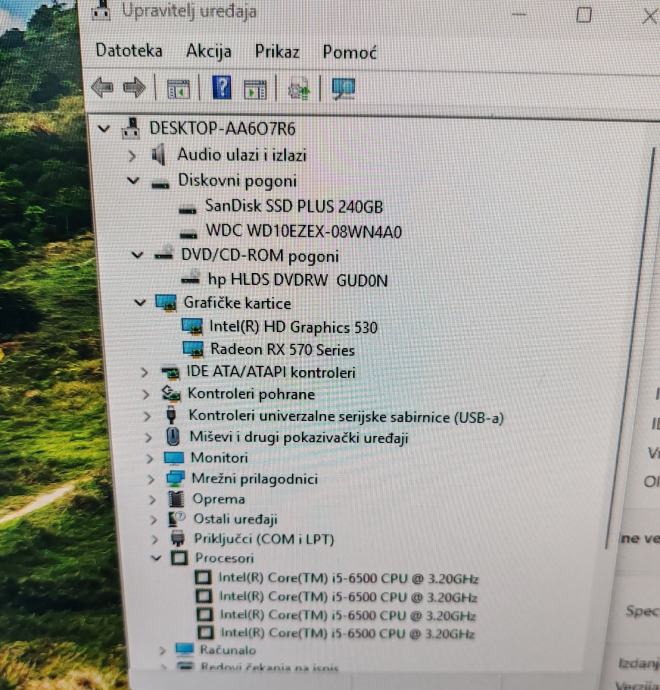Select the Računalo category label
Viewport: 660px width, 690px height.
(228, 650)
